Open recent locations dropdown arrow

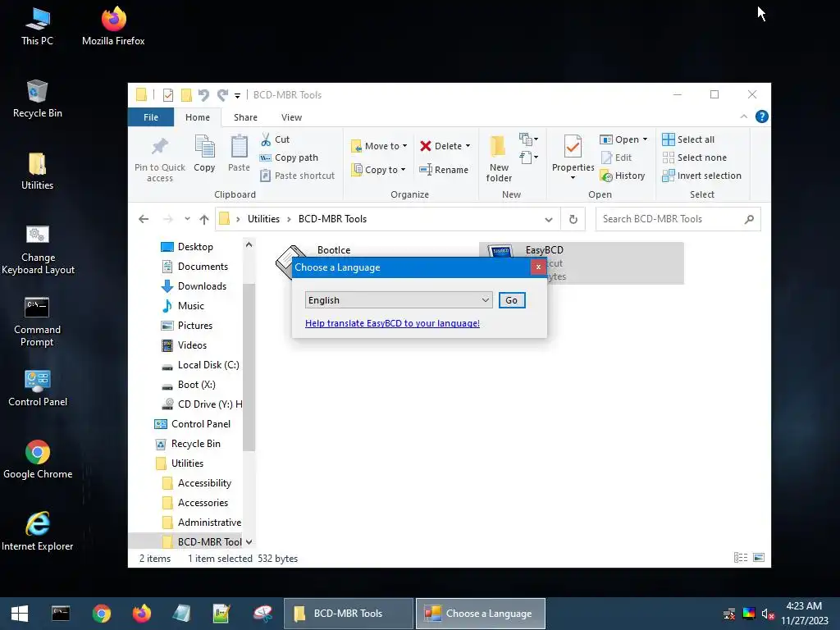(x=187, y=218)
